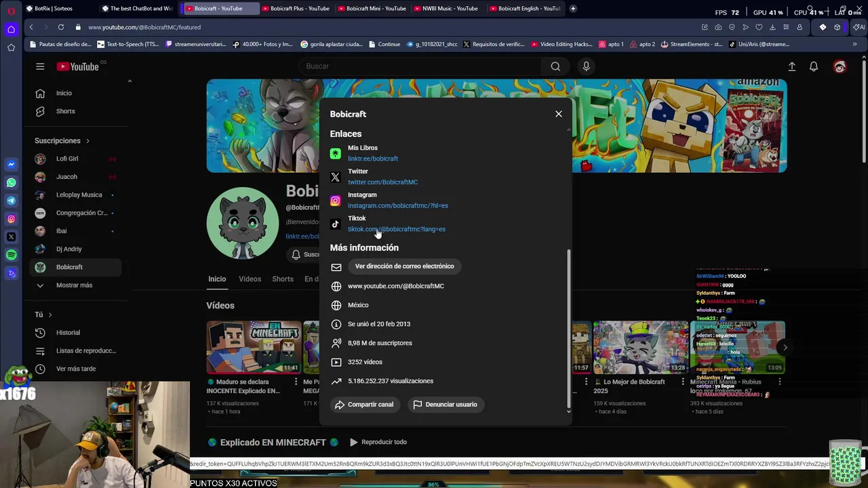
Task: Click in the Buscar search field
Action: pos(420,66)
